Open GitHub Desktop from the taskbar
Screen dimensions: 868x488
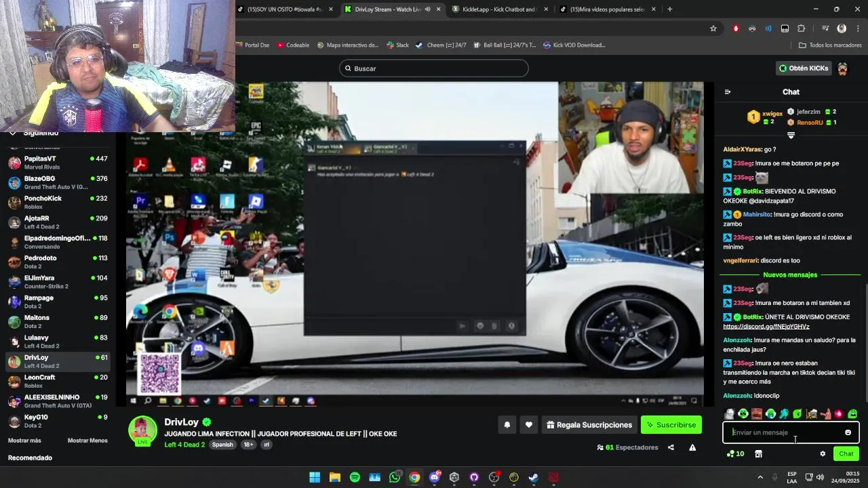click(474, 477)
